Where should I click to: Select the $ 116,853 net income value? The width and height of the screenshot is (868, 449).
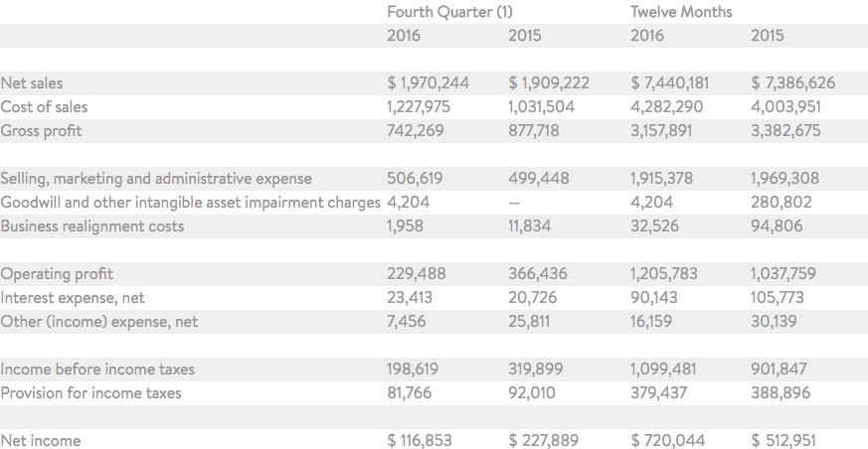coord(419,440)
